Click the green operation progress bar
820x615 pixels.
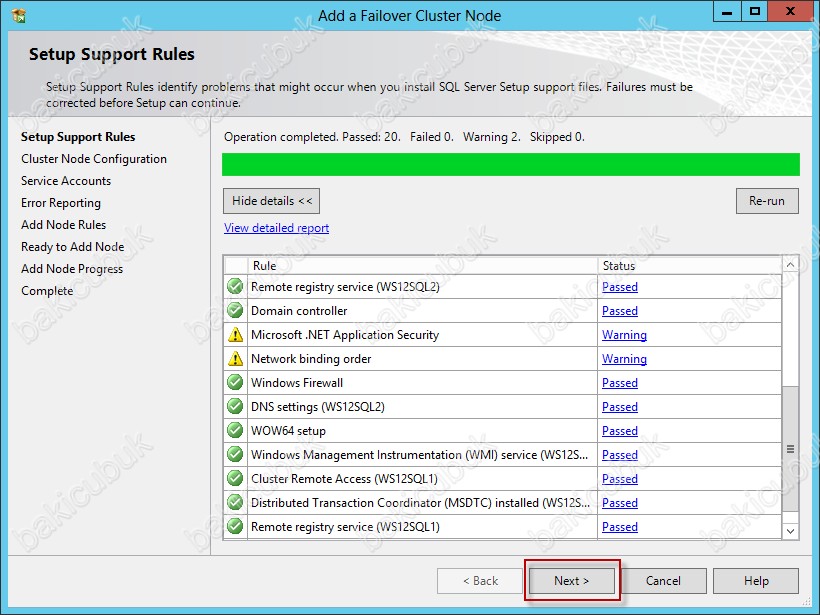click(x=511, y=164)
